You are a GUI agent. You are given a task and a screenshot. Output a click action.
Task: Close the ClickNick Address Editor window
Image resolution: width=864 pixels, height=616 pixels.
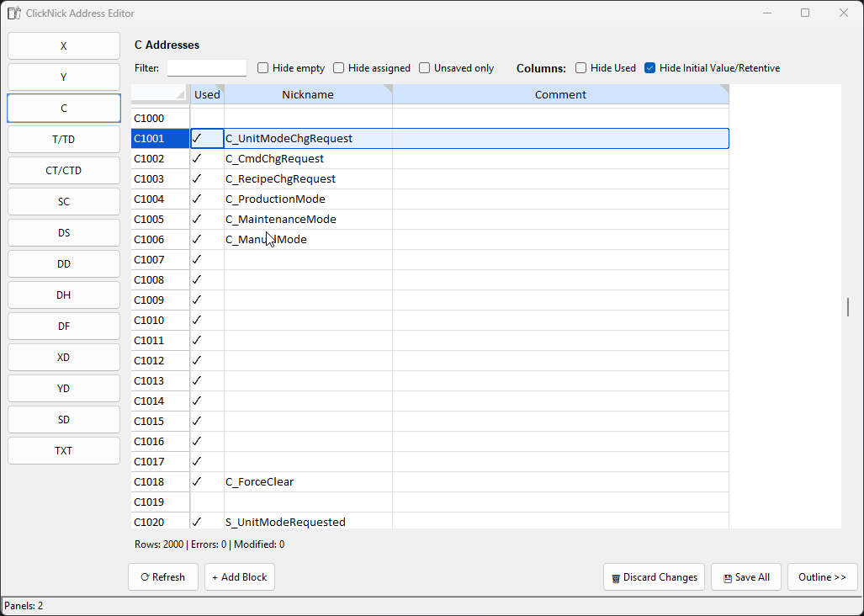[844, 13]
